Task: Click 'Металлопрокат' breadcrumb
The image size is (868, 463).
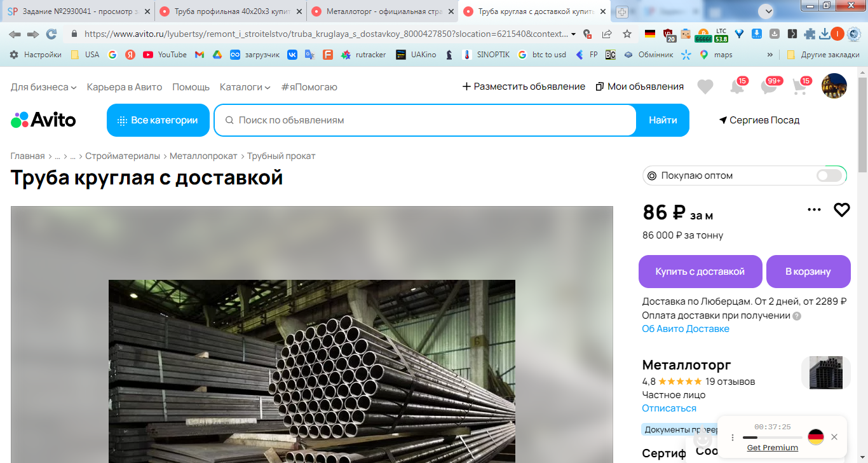Action: tap(203, 156)
